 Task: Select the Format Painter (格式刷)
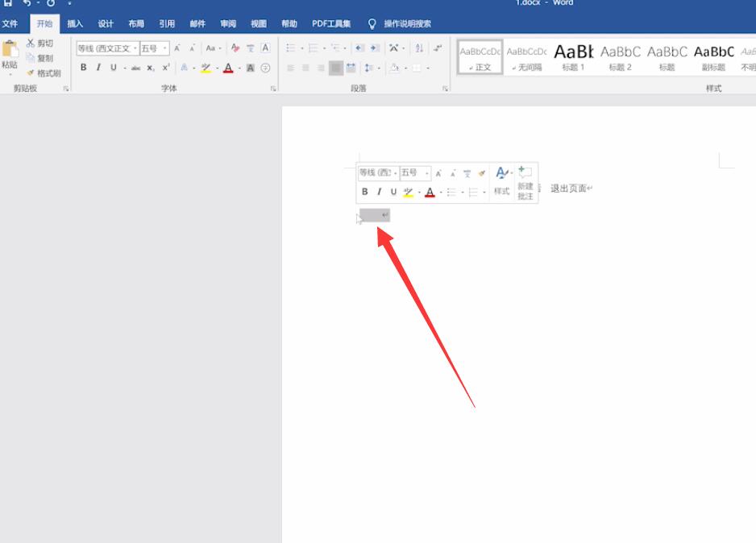[x=44, y=73]
